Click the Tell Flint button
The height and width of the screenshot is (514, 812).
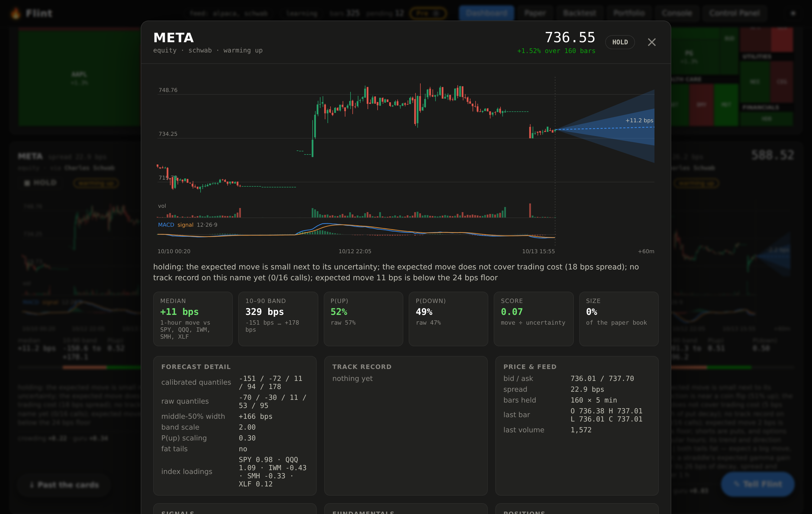tap(757, 484)
